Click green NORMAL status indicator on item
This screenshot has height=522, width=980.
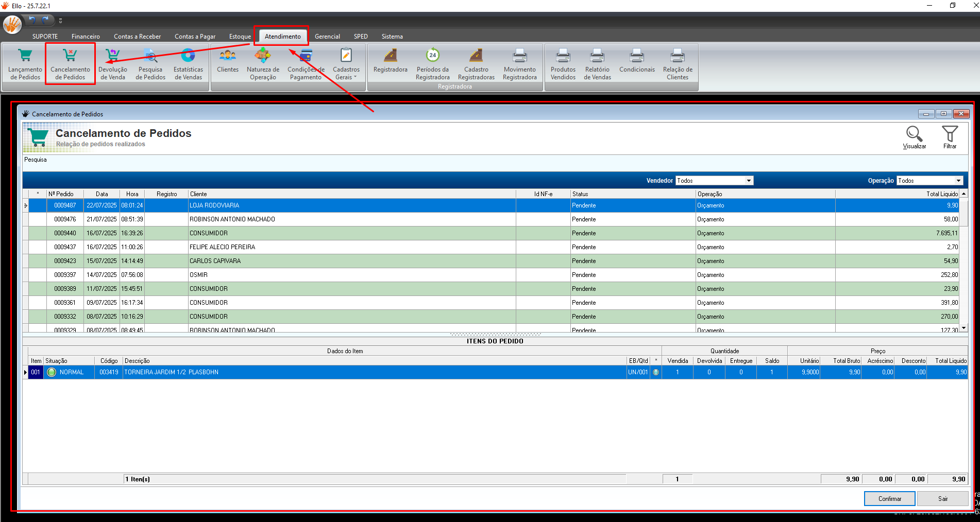click(52, 372)
